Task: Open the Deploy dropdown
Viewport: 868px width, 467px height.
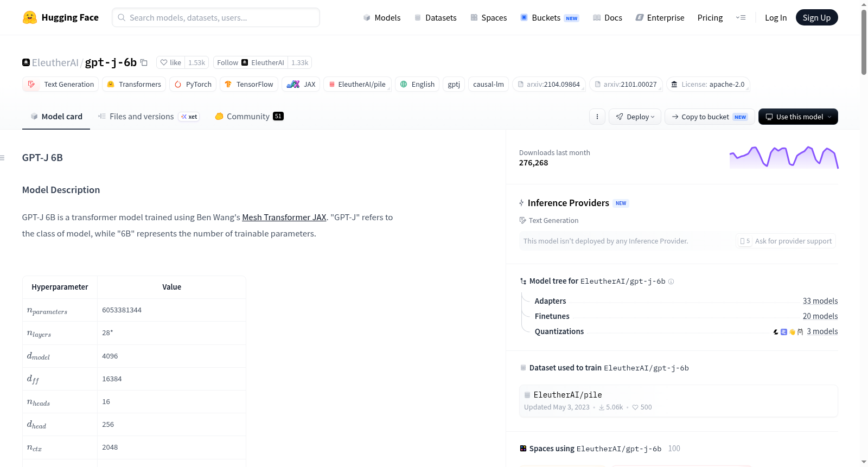Action: click(x=635, y=117)
